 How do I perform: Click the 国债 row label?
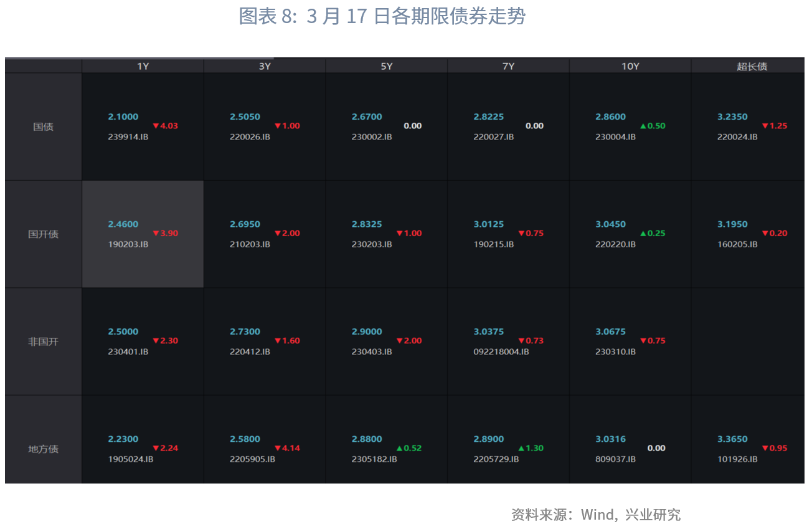pos(44,126)
